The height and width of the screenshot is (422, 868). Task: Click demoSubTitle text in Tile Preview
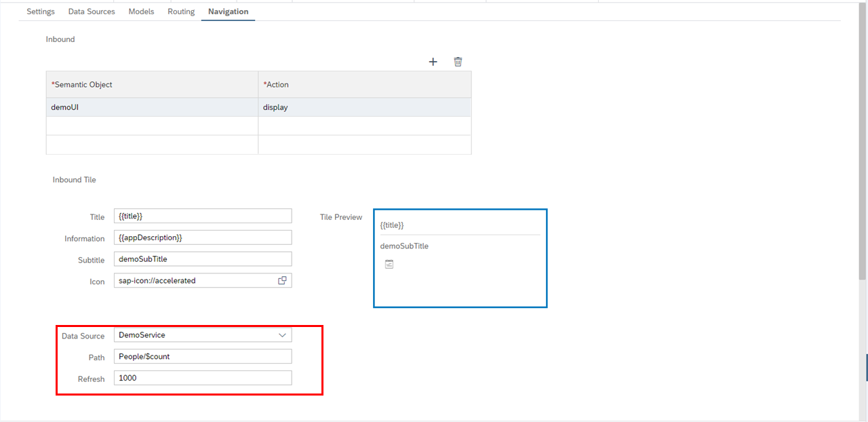[x=404, y=246]
